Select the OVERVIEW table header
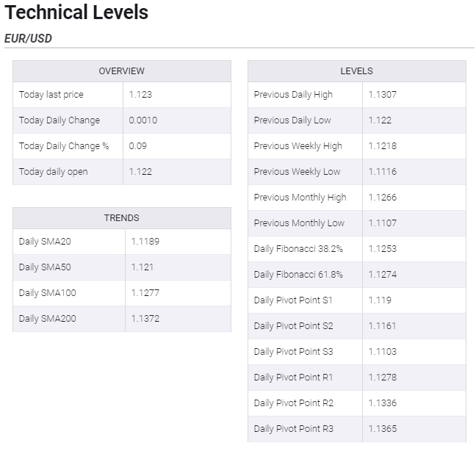Image resolution: width=476 pixels, height=451 pixels. point(121,71)
